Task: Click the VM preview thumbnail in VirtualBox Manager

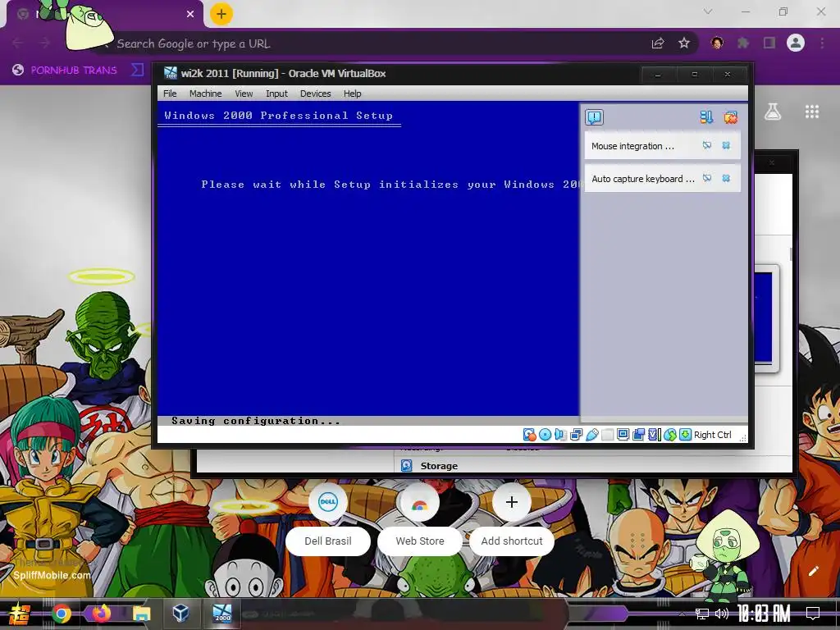Action: 766,318
